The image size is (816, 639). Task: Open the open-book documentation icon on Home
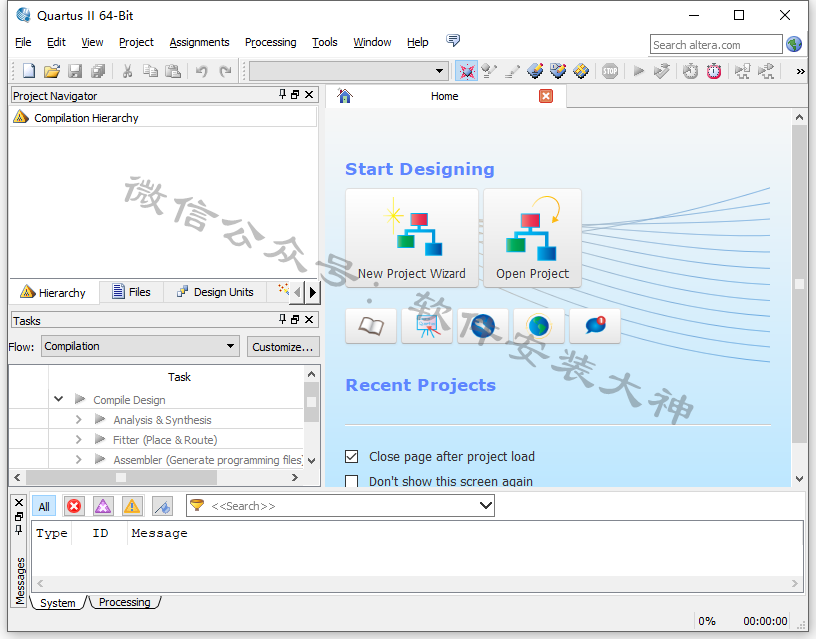[x=371, y=326]
